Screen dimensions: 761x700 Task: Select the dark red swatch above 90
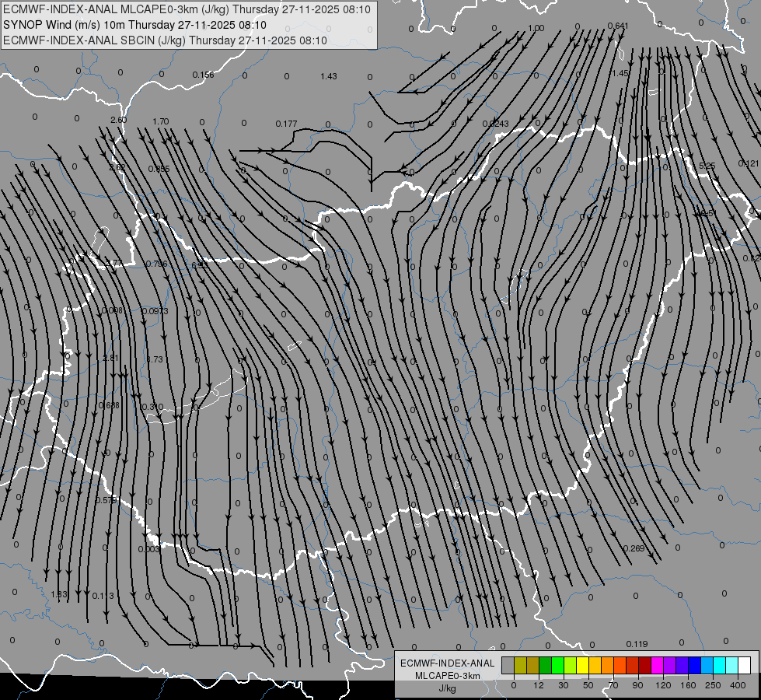645,665
